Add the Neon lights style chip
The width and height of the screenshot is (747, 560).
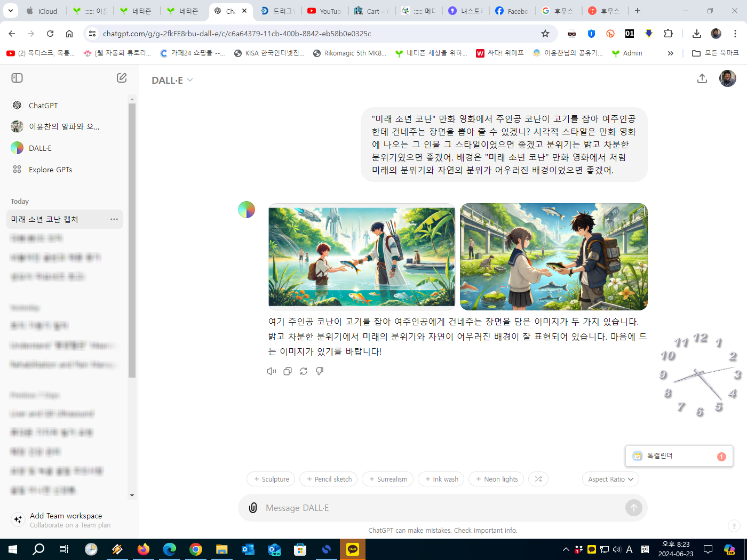(x=497, y=479)
